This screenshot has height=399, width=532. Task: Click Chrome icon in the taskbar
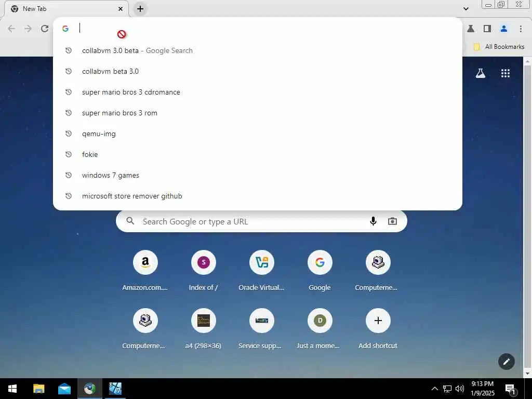90,389
